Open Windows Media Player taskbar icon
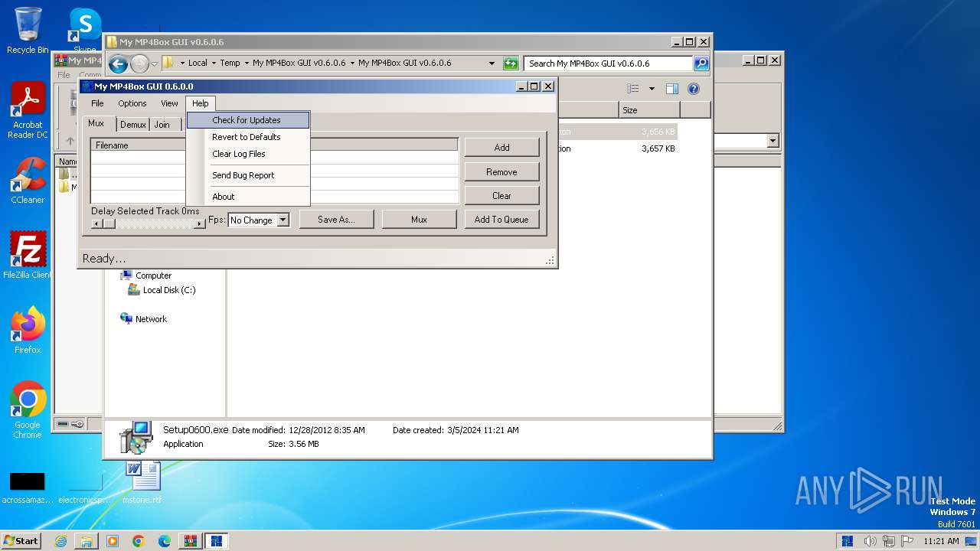The image size is (980, 551). 113,541
